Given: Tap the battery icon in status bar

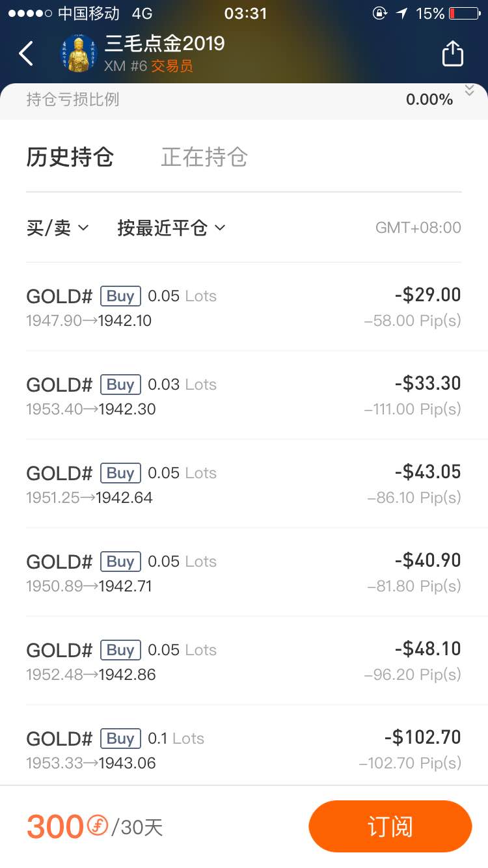Looking at the screenshot, I should pos(464,13).
